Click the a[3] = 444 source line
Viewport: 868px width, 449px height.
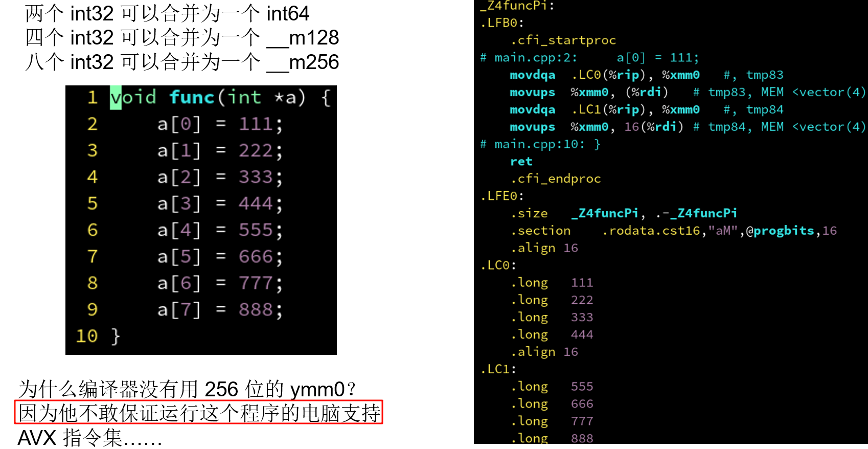(x=219, y=204)
